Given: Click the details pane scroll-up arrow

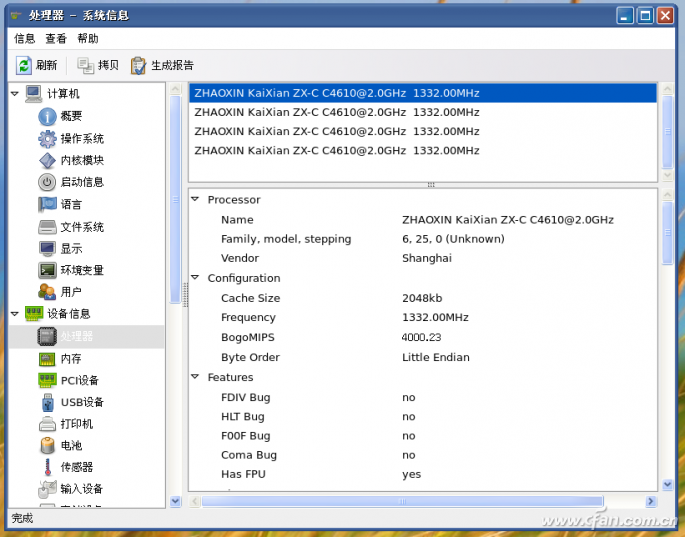Looking at the screenshot, I should [x=668, y=194].
